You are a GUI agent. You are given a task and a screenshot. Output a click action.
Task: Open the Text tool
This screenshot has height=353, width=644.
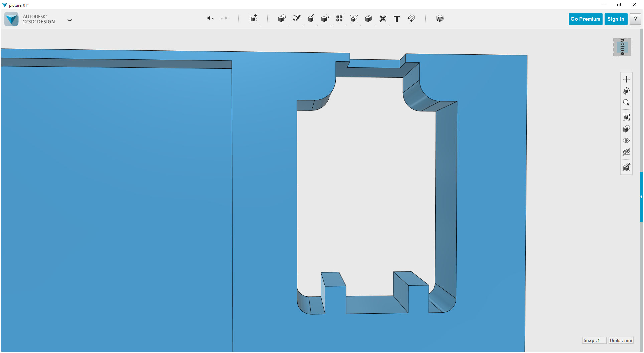(x=396, y=19)
